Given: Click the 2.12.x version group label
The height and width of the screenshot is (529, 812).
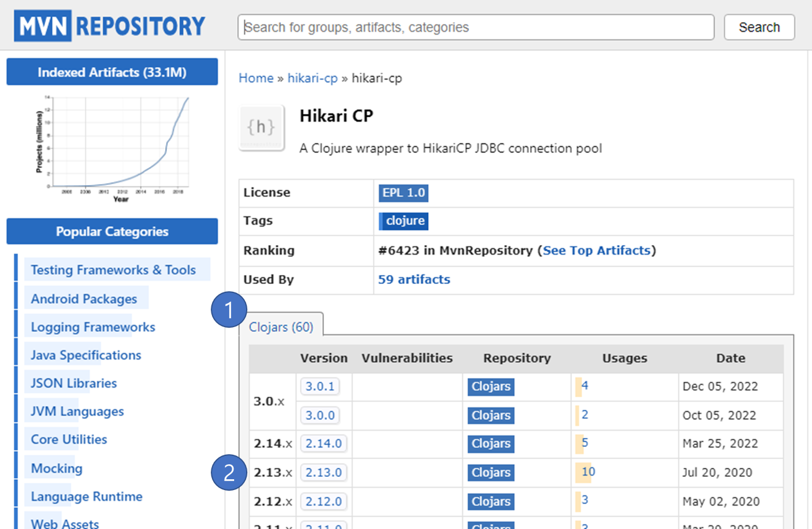Looking at the screenshot, I should 273,501.
